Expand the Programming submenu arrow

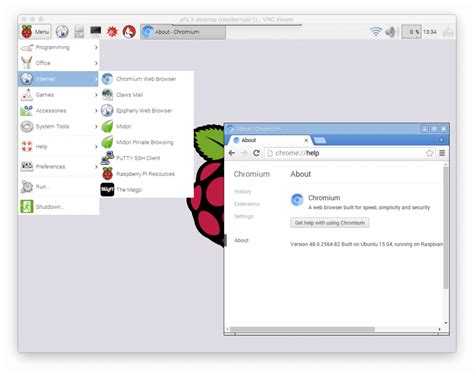(96, 48)
